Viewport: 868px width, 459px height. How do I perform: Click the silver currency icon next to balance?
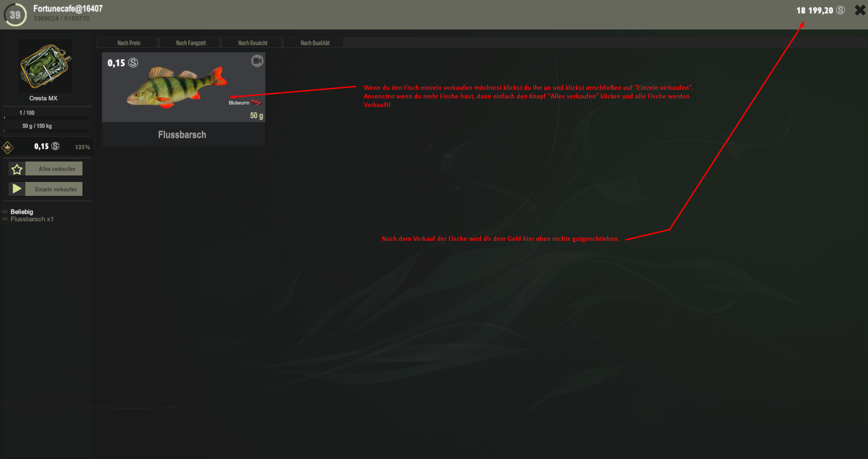coord(840,10)
